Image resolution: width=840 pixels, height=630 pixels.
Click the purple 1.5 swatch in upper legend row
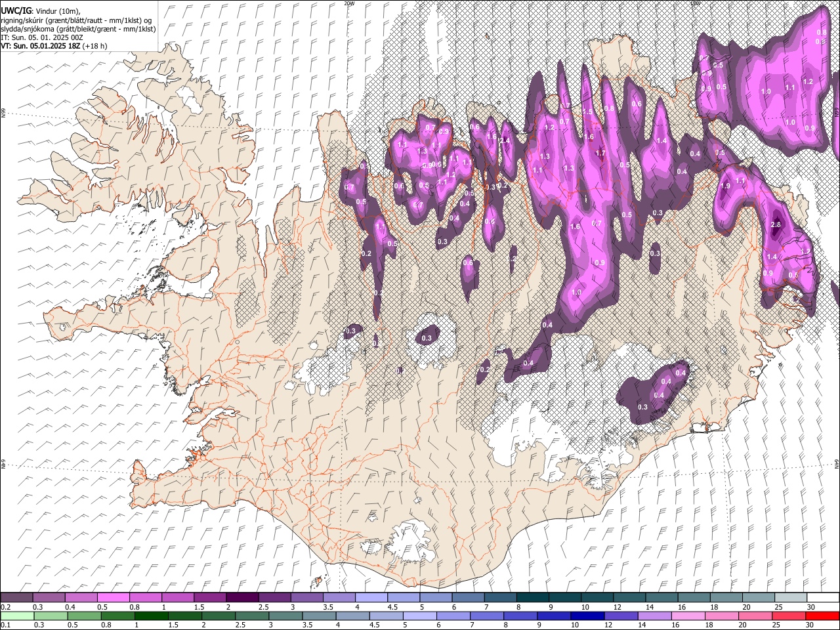click(209, 598)
